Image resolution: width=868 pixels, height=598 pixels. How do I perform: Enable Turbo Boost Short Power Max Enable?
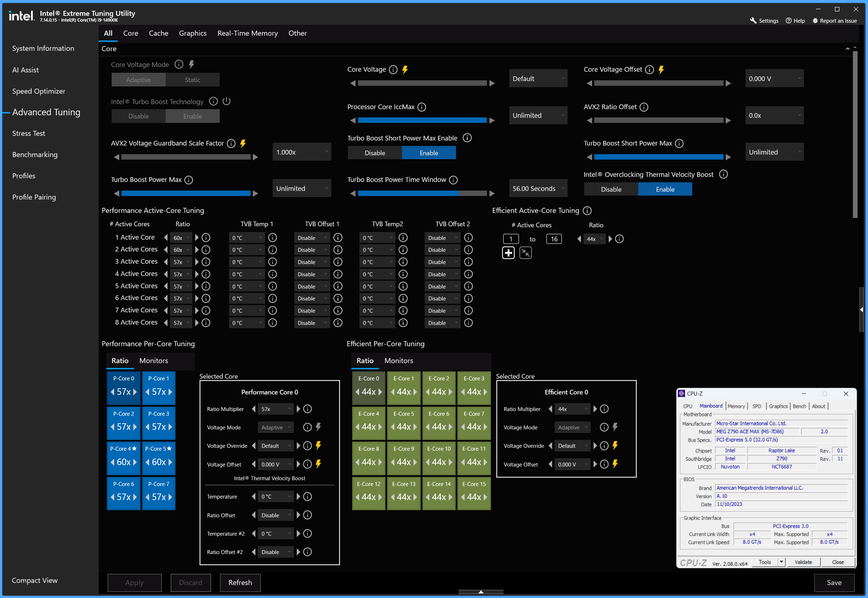pos(429,153)
